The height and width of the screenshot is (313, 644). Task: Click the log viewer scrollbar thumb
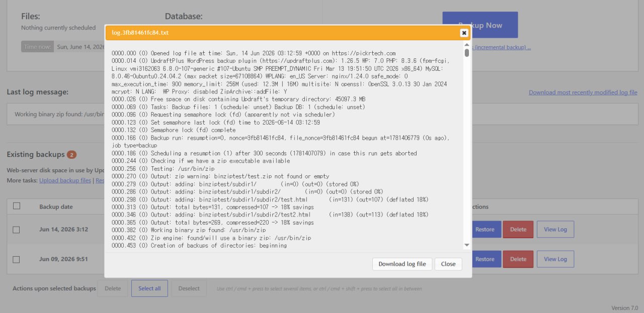(x=467, y=53)
